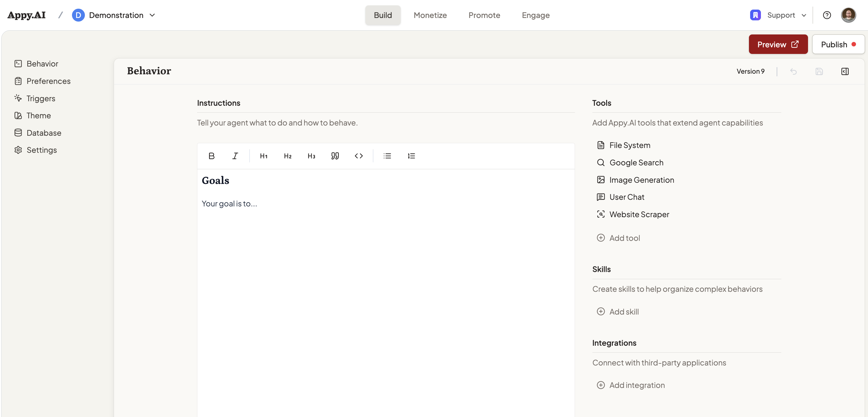The width and height of the screenshot is (868, 417).
Task: Open the Demonstration project dropdown
Action: 114,15
